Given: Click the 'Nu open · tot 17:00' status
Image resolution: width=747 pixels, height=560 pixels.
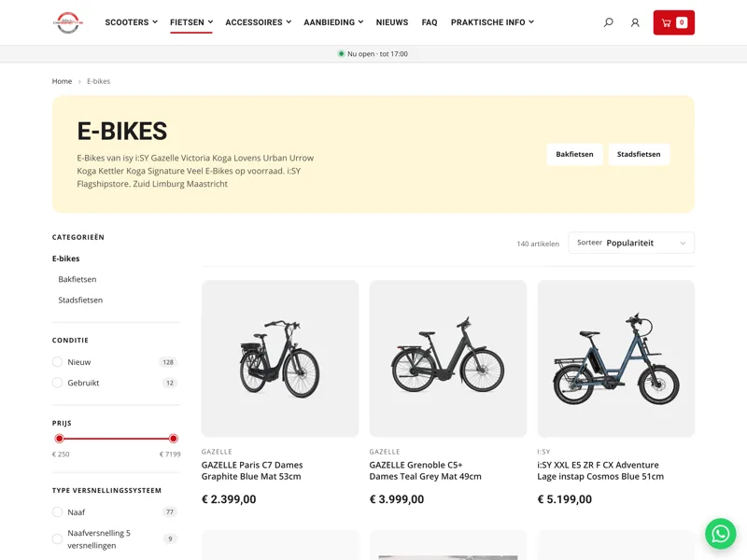Looking at the screenshot, I should click(373, 54).
